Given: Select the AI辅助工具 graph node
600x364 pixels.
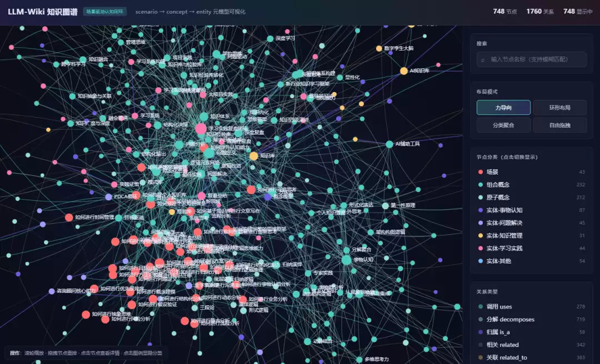Looking at the screenshot, I should (x=389, y=144).
